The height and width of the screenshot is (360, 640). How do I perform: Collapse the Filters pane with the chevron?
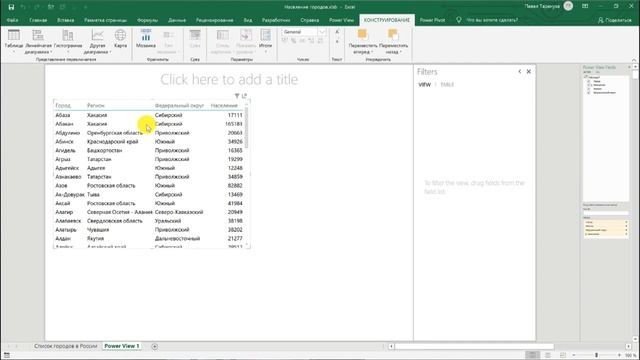click(x=520, y=71)
